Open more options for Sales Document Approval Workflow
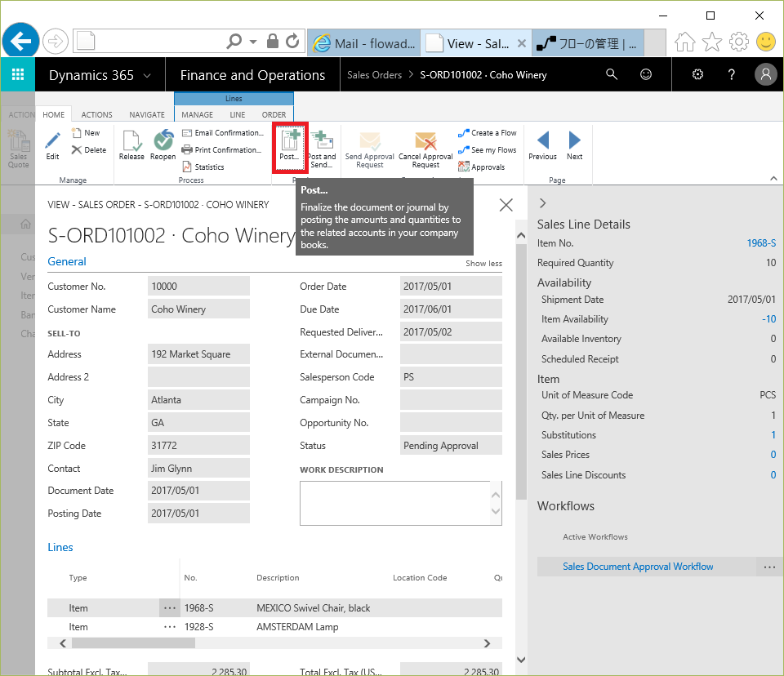784x676 pixels. tap(769, 567)
